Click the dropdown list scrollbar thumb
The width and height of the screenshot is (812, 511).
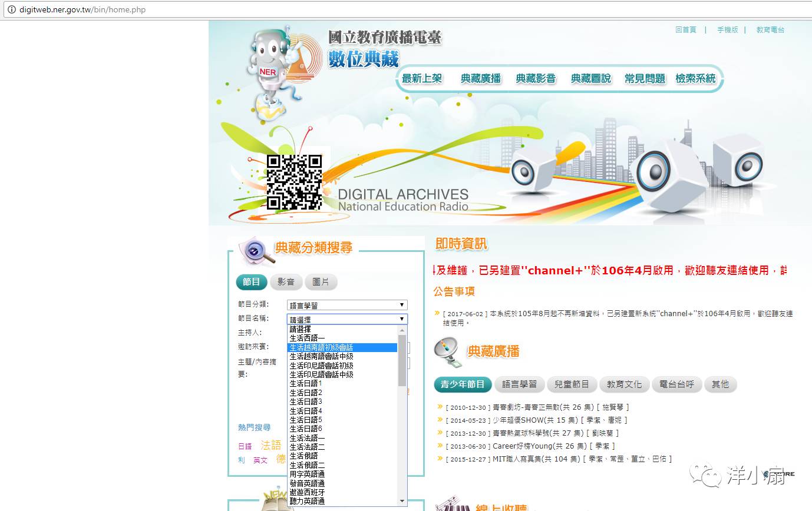(x=402, y=360)
